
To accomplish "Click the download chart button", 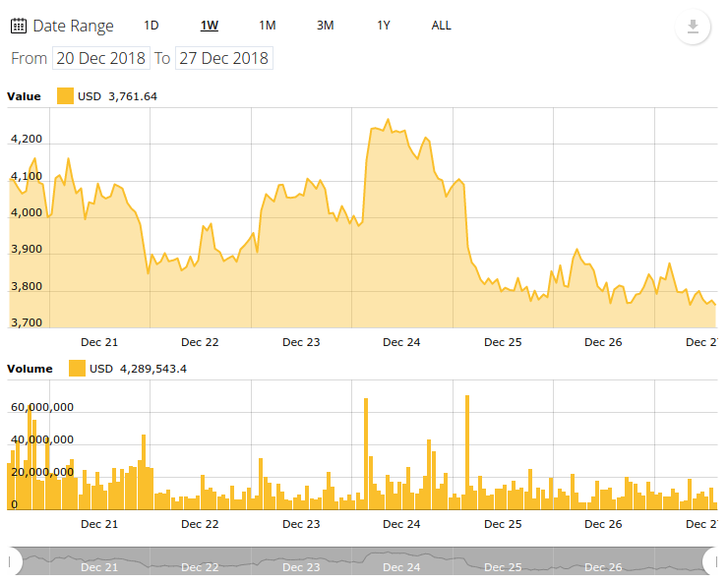I will [693, 27].
